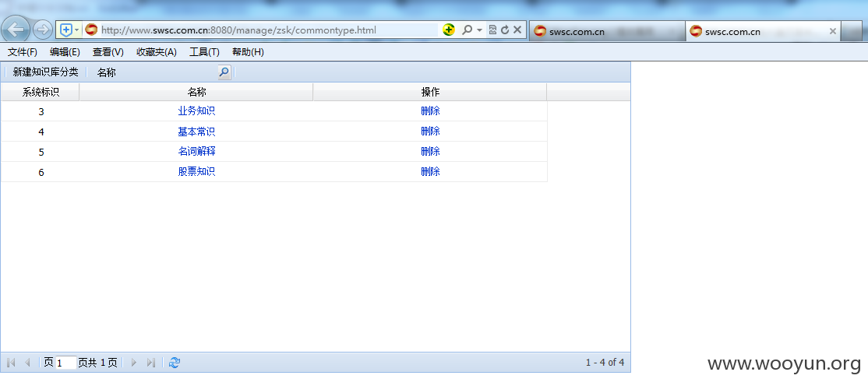Click the magnifier search icon in toolbar
The width and height of the screenshot is (868, 386).
[224, 72]
